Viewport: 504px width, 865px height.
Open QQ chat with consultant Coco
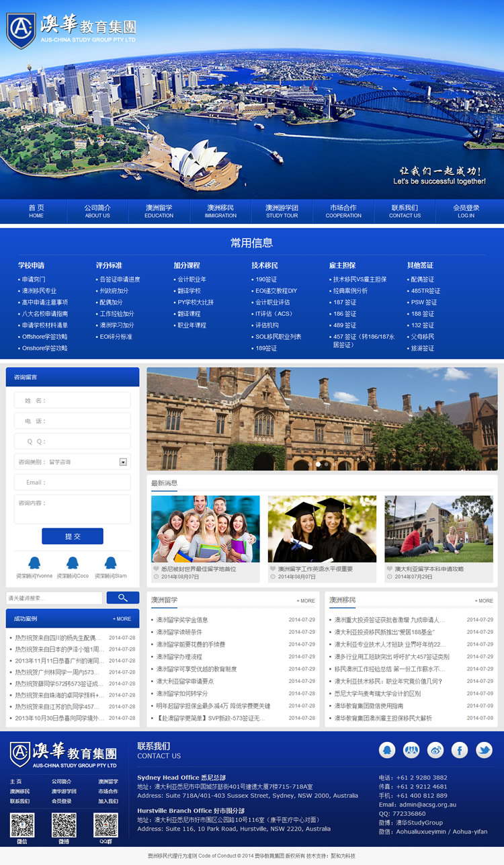(73, 563)
